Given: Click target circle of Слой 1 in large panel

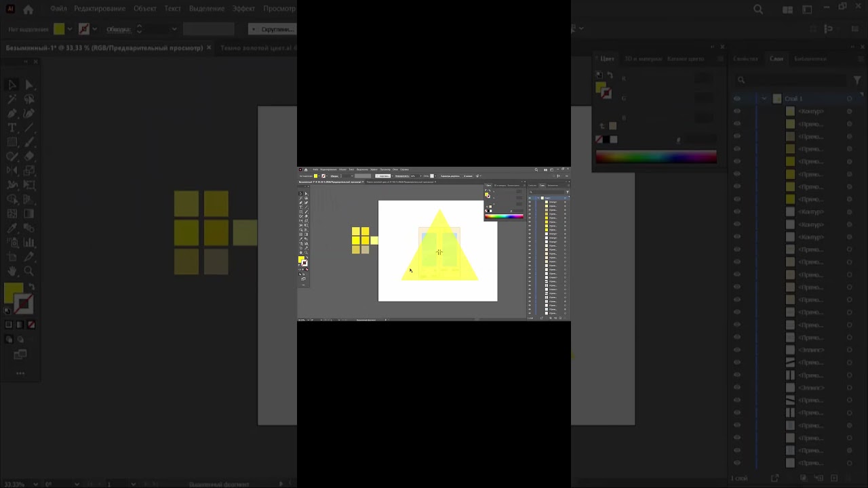Looking at the screenshot, I should click(x=849, y=99).
